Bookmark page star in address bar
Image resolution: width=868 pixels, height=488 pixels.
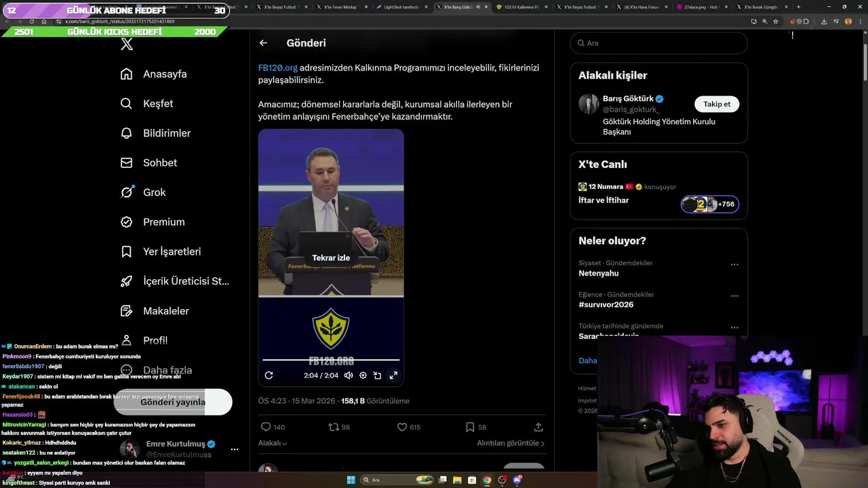coord(776,21)
